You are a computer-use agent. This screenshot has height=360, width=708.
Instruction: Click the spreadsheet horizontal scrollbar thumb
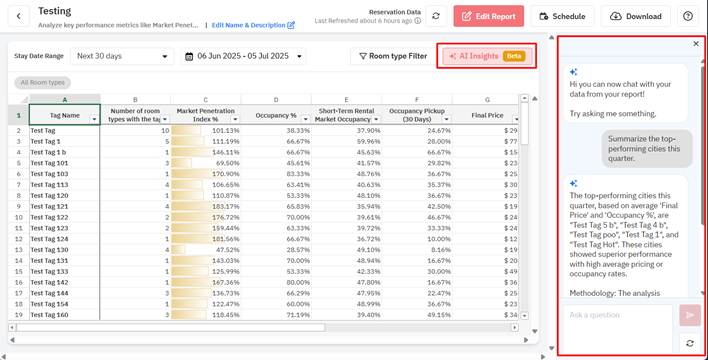171,327
